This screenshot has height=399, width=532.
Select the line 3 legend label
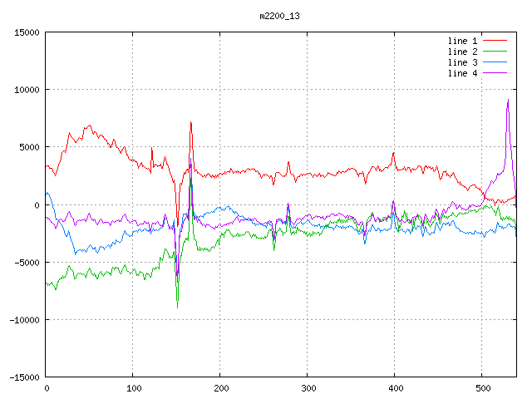pos(462,62)
